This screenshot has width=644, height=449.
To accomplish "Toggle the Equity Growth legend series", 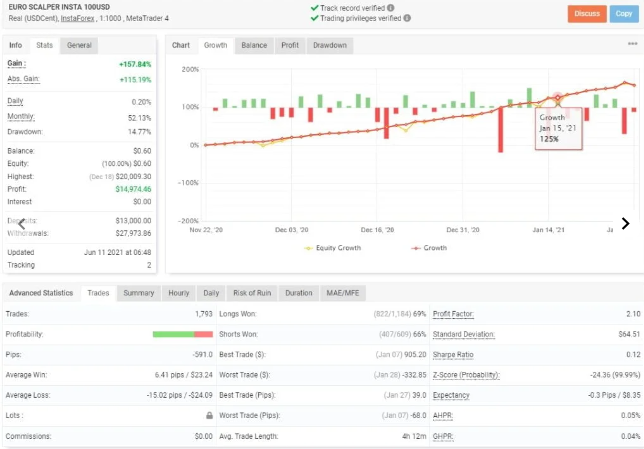I will point(332,247).
